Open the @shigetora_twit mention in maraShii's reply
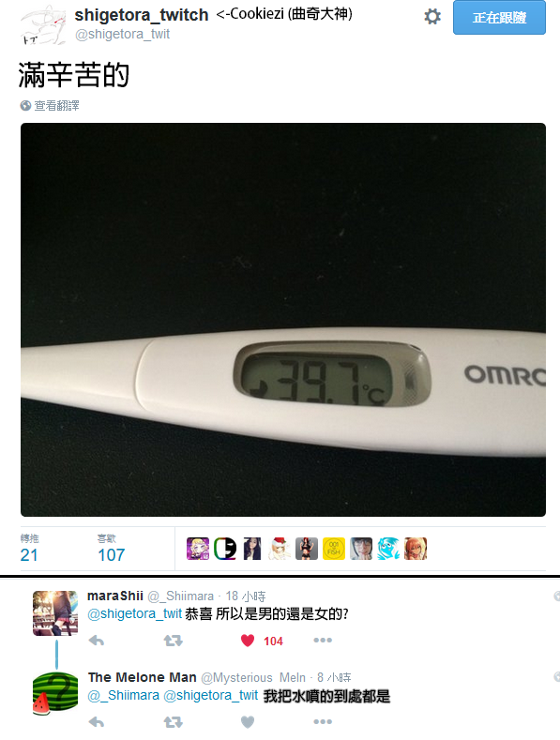The height and width of the screenshot is (740, 560). (134, 613)
